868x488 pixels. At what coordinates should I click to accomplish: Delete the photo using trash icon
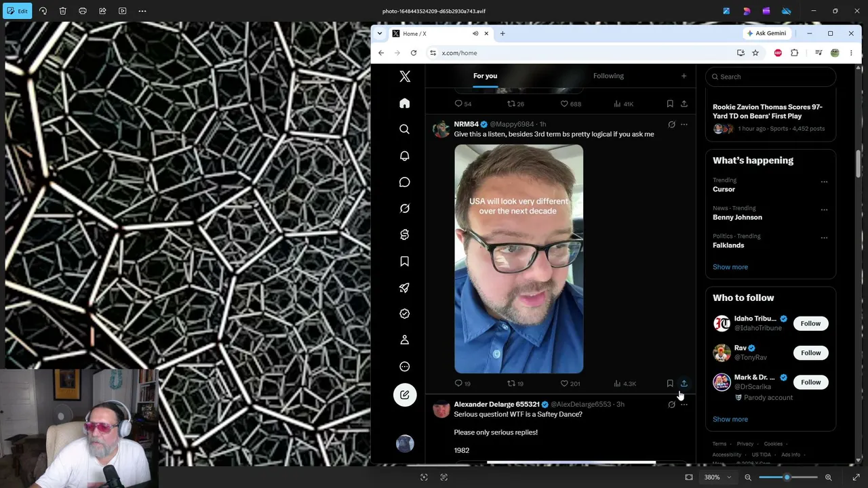(x=62, y=11)
